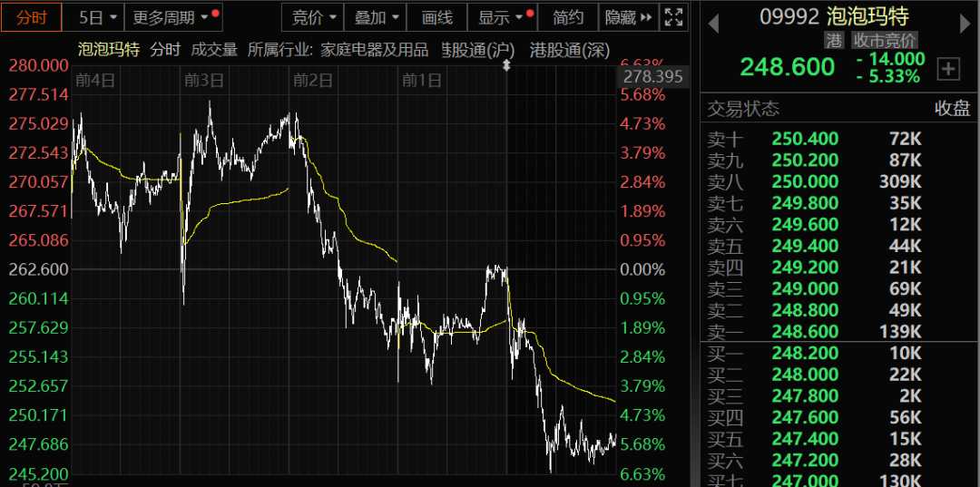Image resolution: width=980 pixels, height=487 pixels.
Task: Open the 叠加 overlay dropdown
Action: click(376, 17)
